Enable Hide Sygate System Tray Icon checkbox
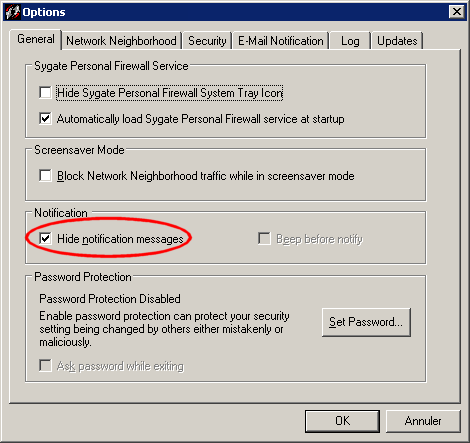Viewport: 470px width, 443px height. pos(45,92)
